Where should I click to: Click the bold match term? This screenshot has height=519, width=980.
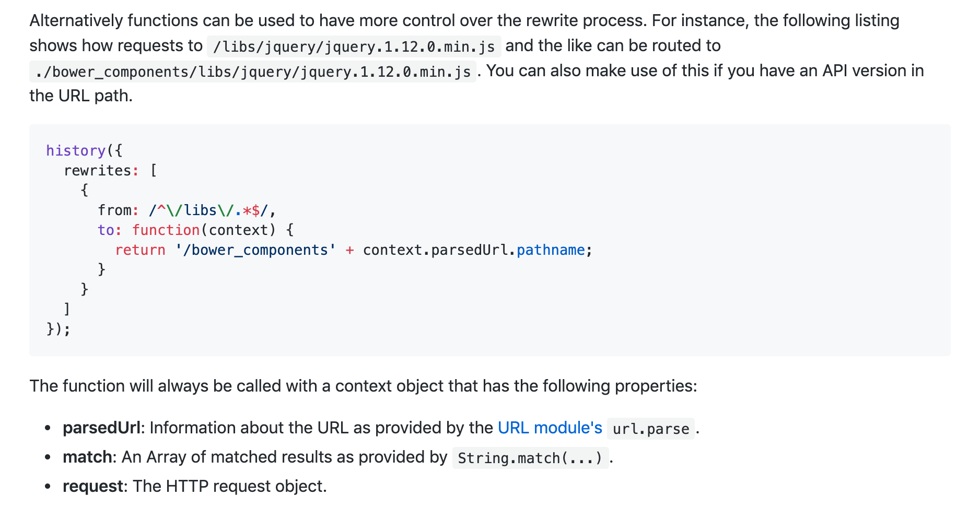[87, 457]
